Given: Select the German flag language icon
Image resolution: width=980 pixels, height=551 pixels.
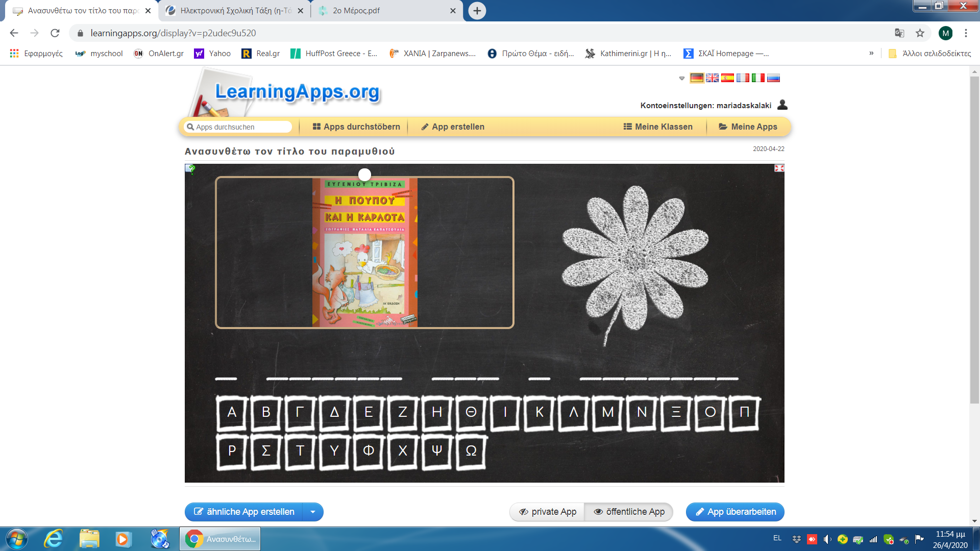Looking at the screenshot, I should 697,78.
